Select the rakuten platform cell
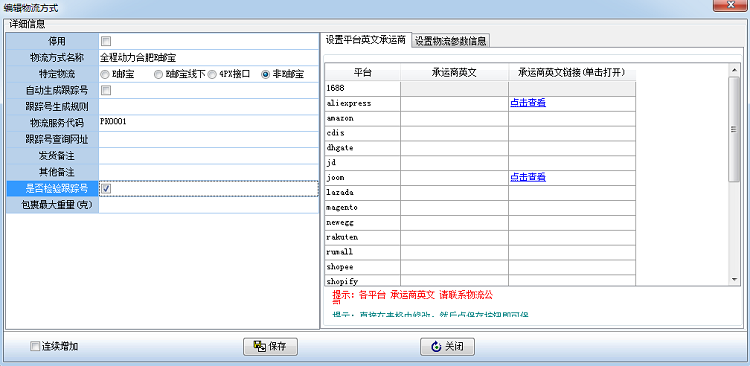750x366 pixels. coord(363,237)
